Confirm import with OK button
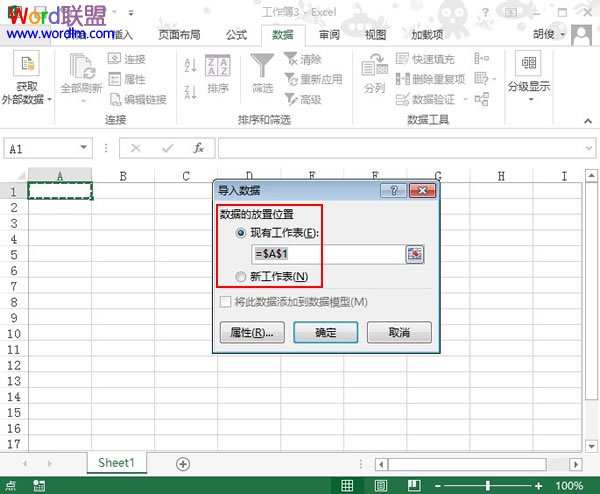The height and width of the screenshot is (494, 600). pyautogui.click(x=326, y=332)
